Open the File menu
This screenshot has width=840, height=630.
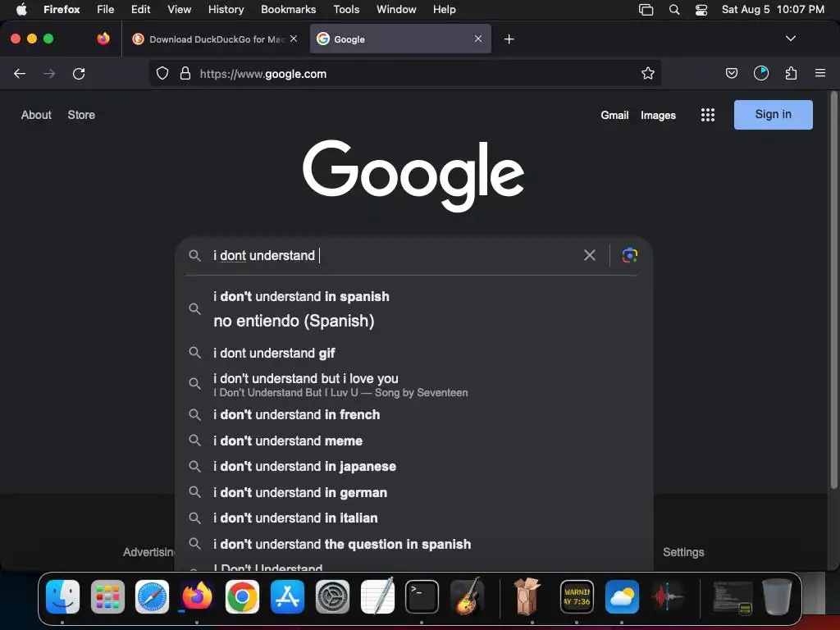pyautogui.click(x=106, y=10)
